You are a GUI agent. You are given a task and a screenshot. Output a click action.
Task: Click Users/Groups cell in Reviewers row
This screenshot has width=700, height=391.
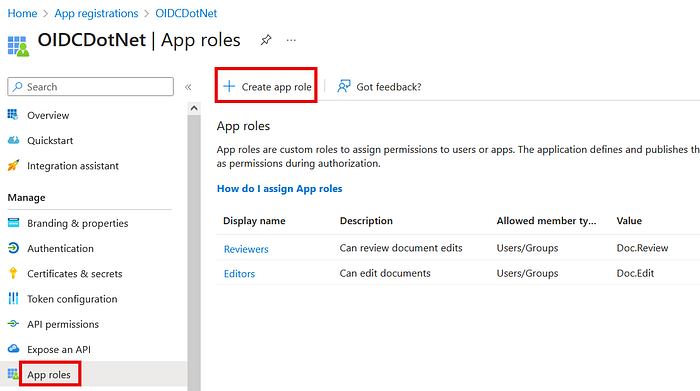[x=527, y=248]
